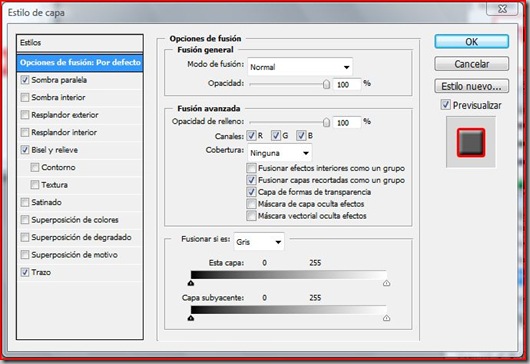
Task: Click the Esta capa gradient bar
Action: point(289,274)
